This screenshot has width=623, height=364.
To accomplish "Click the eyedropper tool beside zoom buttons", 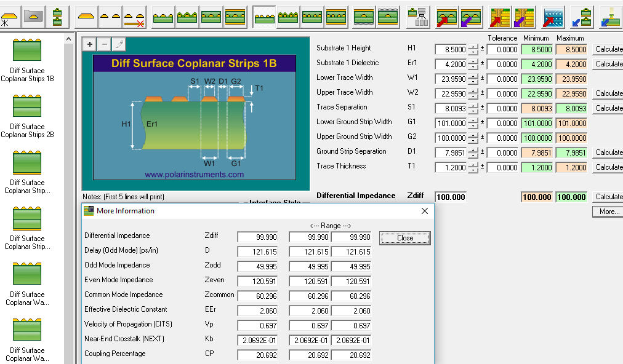I will pos(119,44).
